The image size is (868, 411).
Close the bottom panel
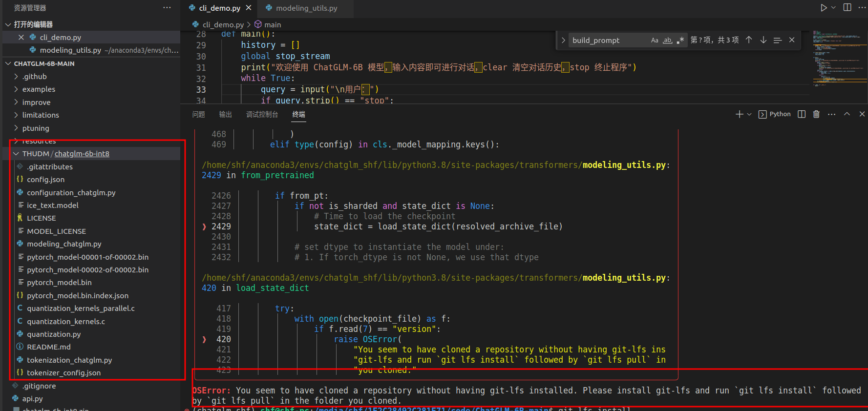pyautogui.click(x=862, y=114)
